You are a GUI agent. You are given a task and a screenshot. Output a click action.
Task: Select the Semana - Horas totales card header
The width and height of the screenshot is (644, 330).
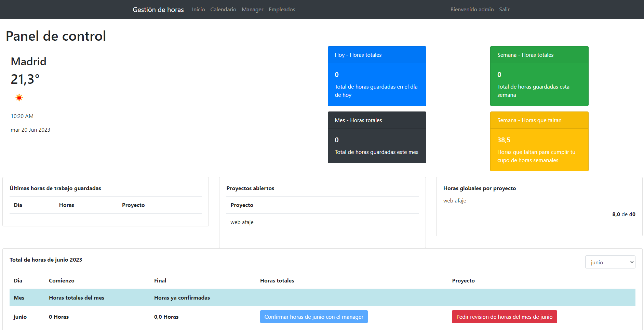(x=539, y=55)
